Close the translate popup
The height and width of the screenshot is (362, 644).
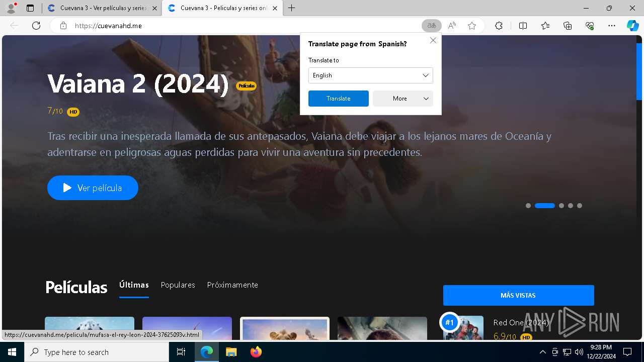click(x=433, y=40)
